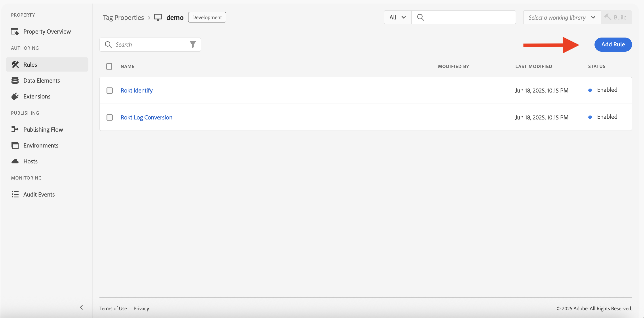Open the Rokt Log Conversion rule
Screen dimensions: 644x318
pos(147,117)
